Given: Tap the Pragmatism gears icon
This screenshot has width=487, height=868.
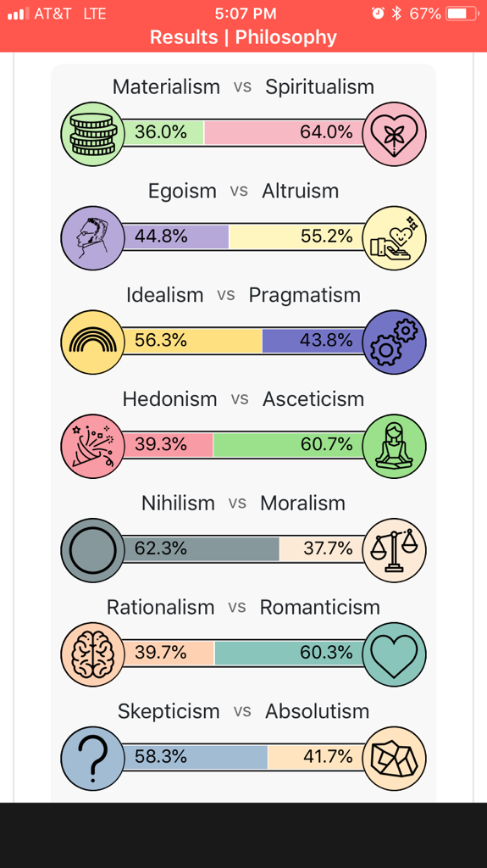Looking at the screenshot, I should 394,342.
